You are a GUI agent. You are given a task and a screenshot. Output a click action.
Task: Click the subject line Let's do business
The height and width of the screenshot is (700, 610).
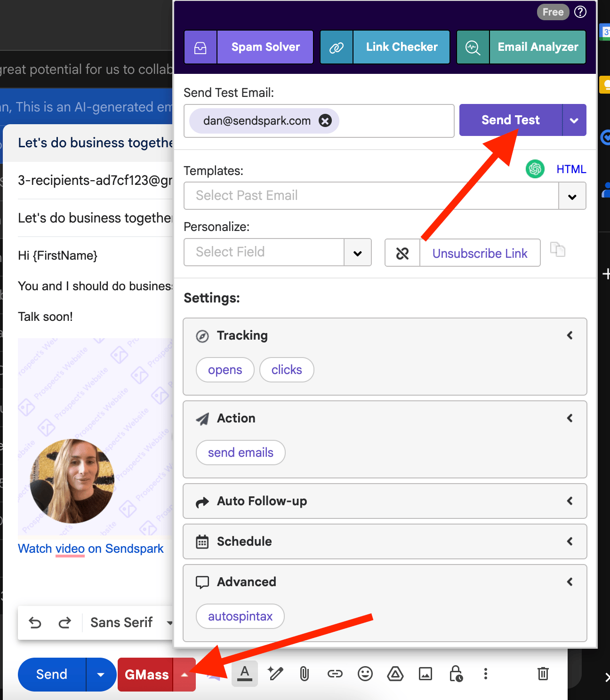pos(96,218)
